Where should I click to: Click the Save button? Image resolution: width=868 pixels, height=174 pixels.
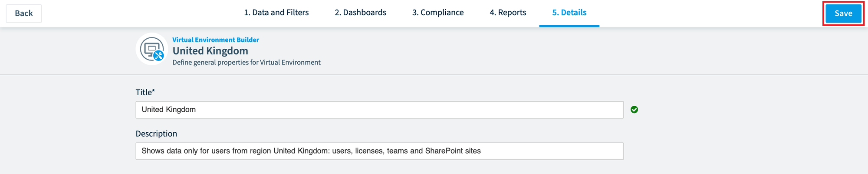coord(843,13)
